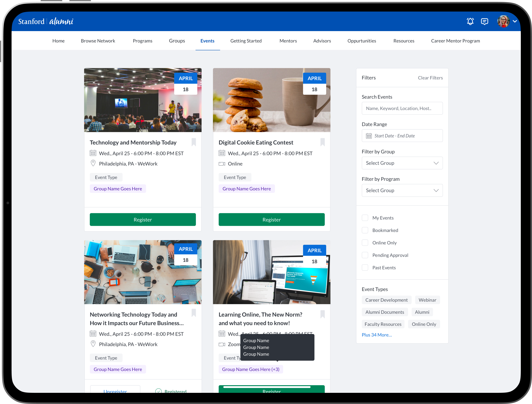Bookmark the Learning Online event
Screen dimensions: 532x404
pyautogui.click(x=322, y=314)
